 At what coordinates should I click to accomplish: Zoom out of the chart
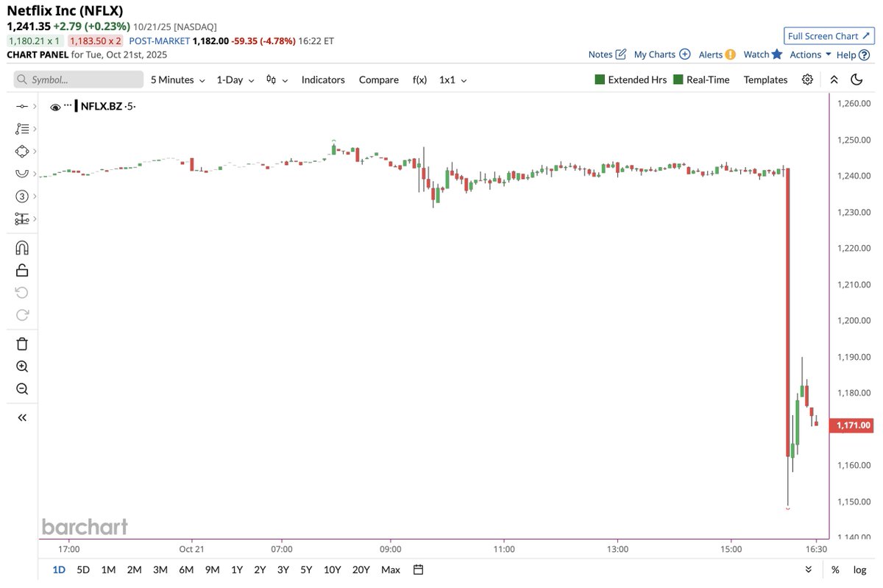(x=22, y=389)
